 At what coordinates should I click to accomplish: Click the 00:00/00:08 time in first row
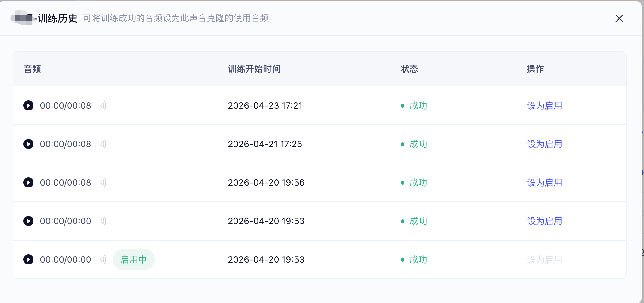pos(65,105)
